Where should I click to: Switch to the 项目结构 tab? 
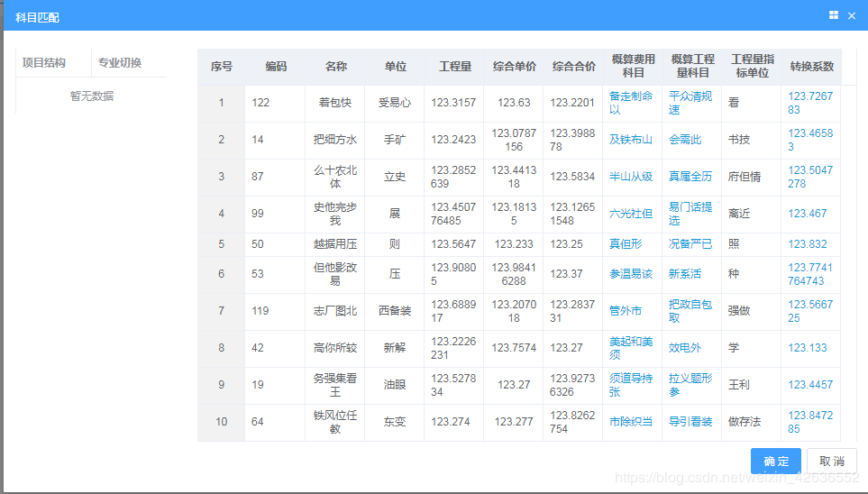tap(44, 63)
